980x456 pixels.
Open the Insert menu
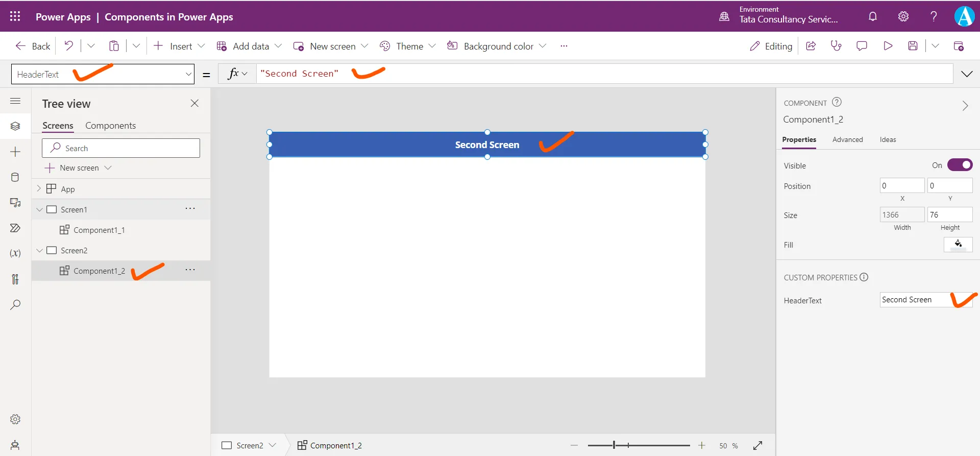(x=179, y=46)
